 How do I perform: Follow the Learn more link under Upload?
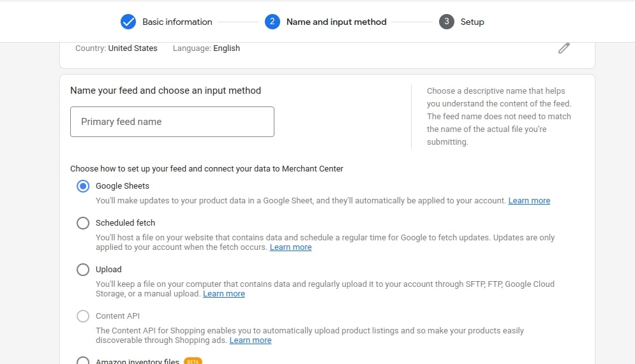coord(223,294)
